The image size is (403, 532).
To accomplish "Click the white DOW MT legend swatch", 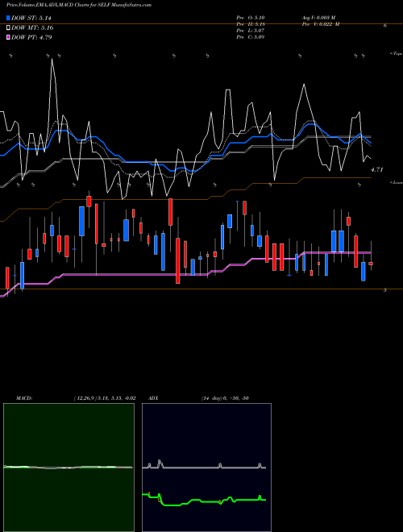I will (x=8, y=27).
